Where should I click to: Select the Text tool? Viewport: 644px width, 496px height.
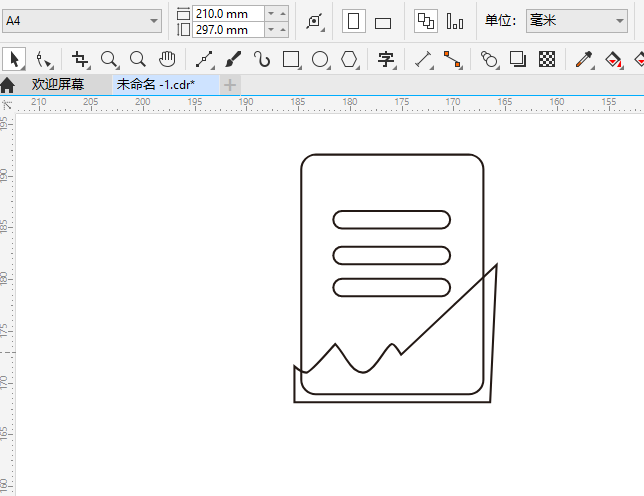point(386,60)
